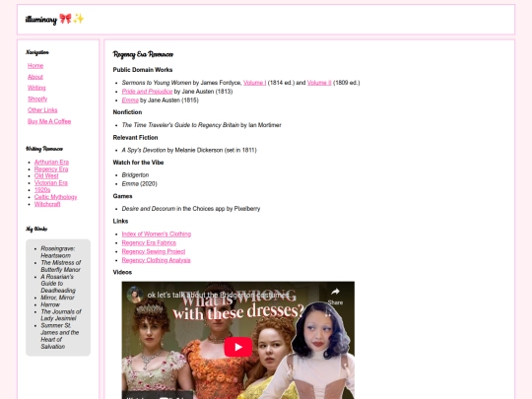Open the Home navigation link
The height and width of the screenshot is (399, 532).
[x=35, y=65]
